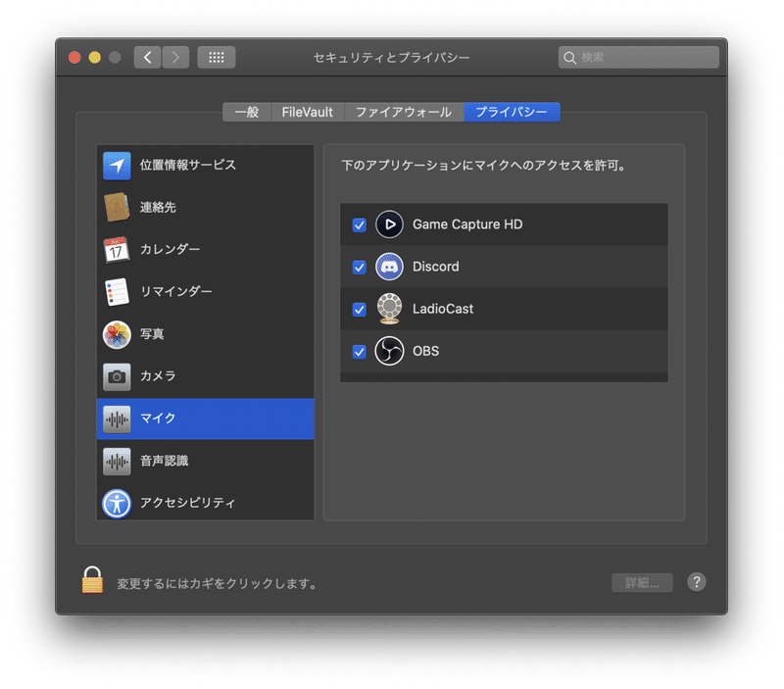
Task: Click the マイク waveform icon
Action: (x=117, y=419)
